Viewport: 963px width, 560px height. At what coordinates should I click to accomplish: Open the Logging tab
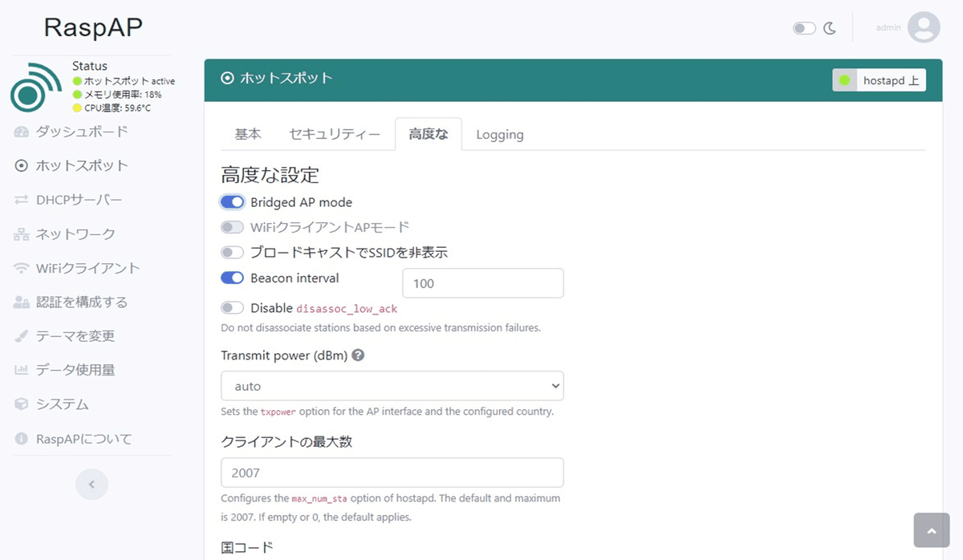click(500, 134)
